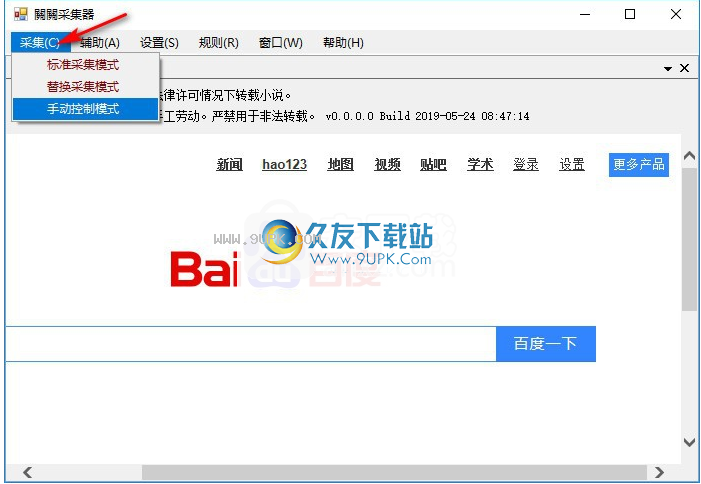Open the hao123 link

pyautogui.click(x=284, y=164)
